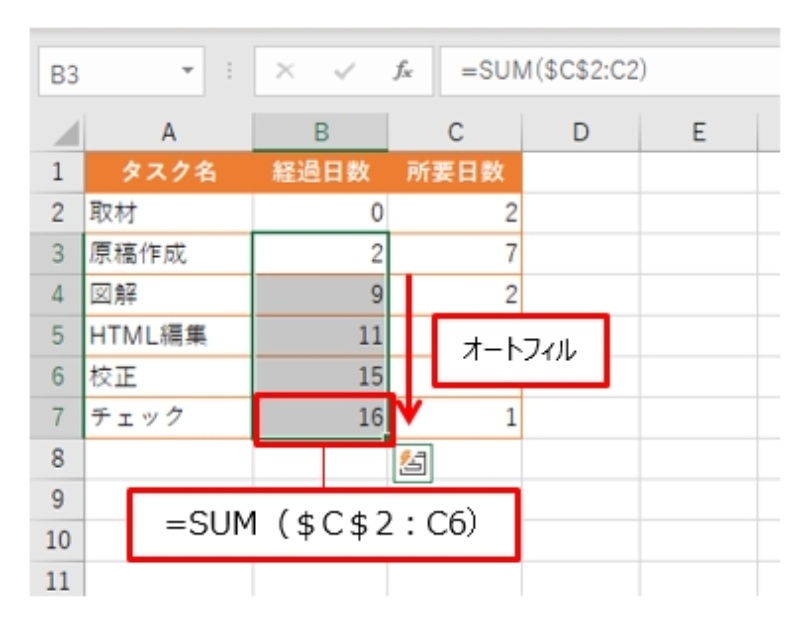Select row 8 header

click(58, 459)
